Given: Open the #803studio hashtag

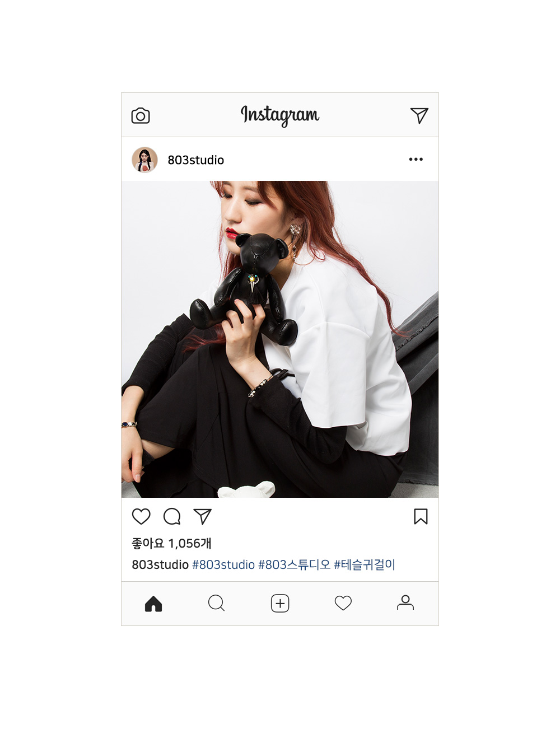Looking at the screenshot, I should tap(223, 564).
